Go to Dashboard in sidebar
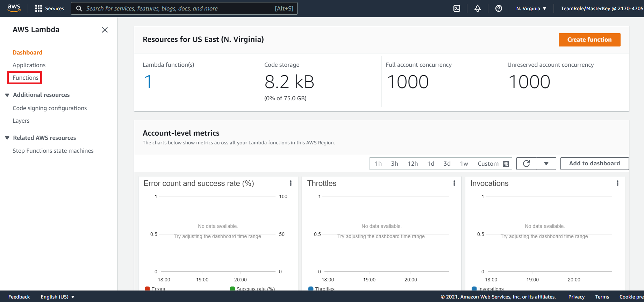The width and height of the screenshot is (644, 302). pyautogui.click(x=27, y=52)
